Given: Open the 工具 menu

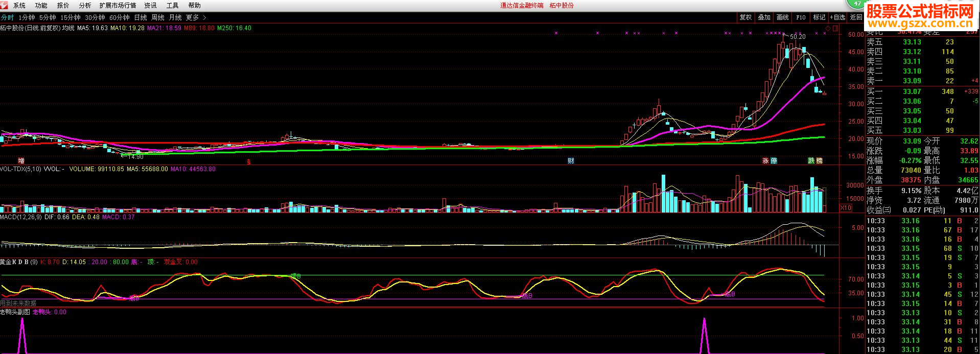Looking at the screenshot, I should [173, 6].
